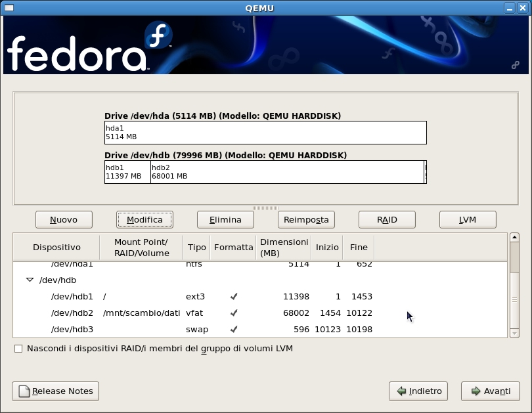532x413 pixels.
Task: Click the Release Notes button
Action: tap(56, 391)
